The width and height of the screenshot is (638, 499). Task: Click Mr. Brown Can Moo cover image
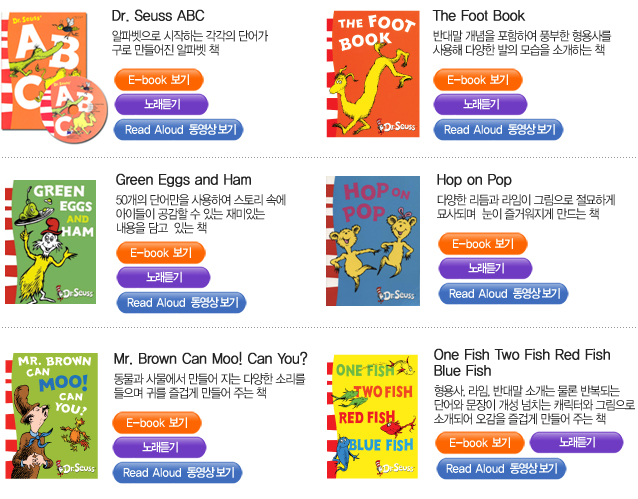(51, 416)
